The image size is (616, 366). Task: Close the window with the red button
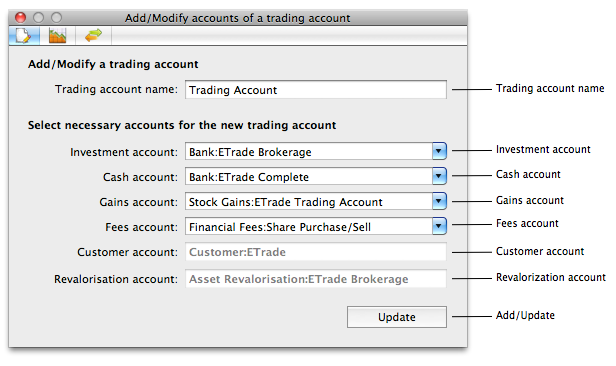tap(20, 18)
